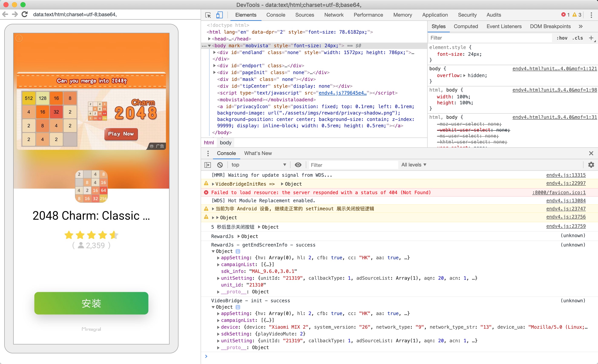Switch to the Console tab in top bar
This screenshot has height=364, width=598.
(x=276, y=15)
